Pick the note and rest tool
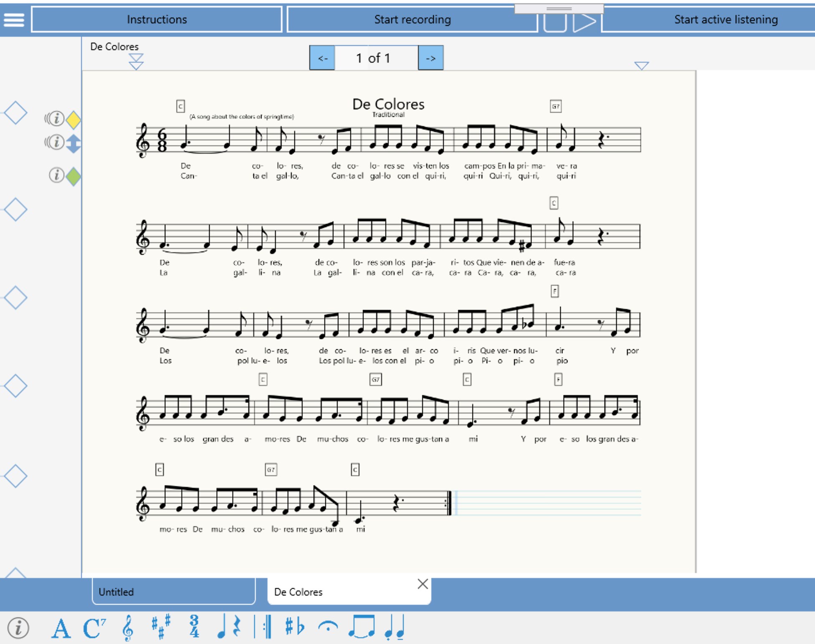The image size is (815, 644). (229, 627)
